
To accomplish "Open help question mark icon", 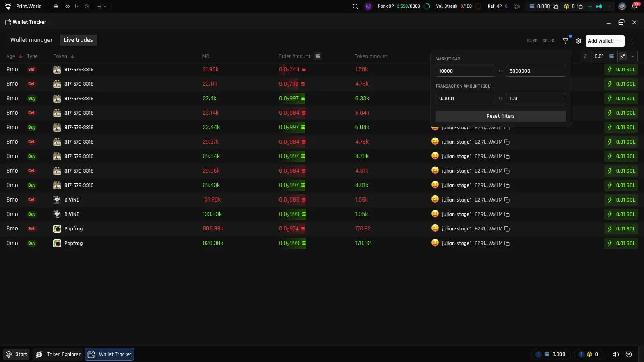I will pyautogui.click(x=629, y=354).
